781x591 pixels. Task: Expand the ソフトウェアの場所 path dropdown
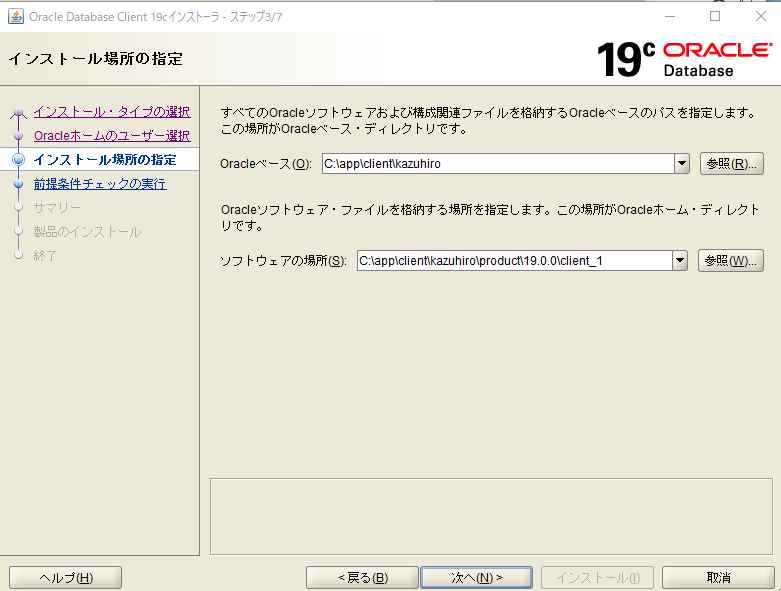680,261
